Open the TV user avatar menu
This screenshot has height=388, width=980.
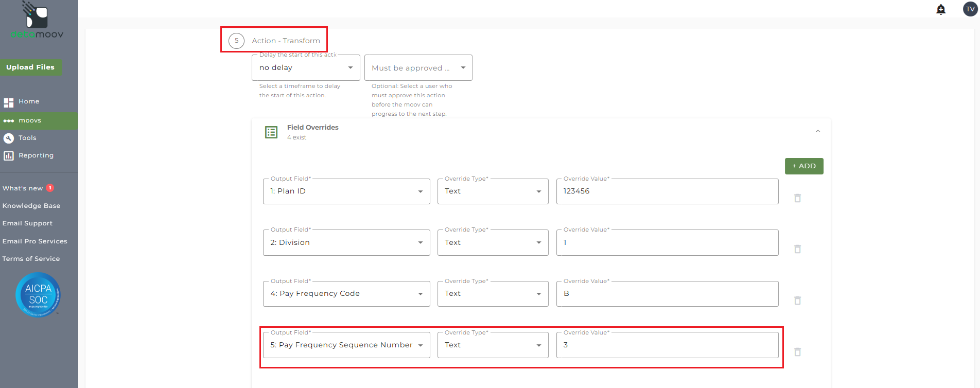pyautogui.click(x=970, y=9)
